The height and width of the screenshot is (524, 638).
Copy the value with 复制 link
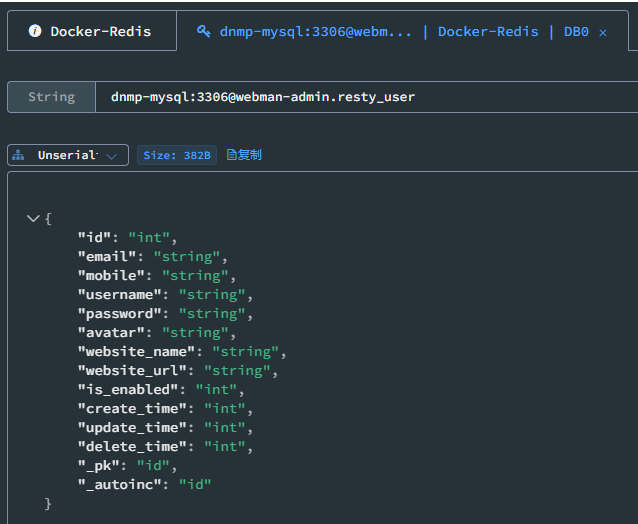[244, 155]
